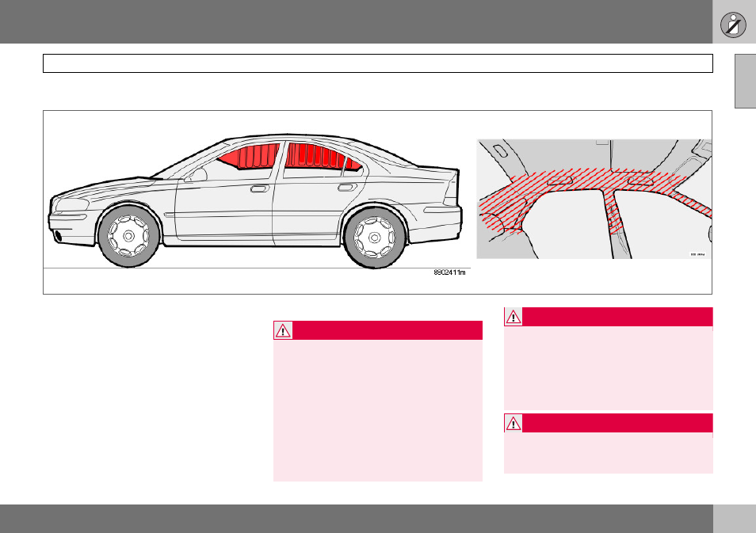Click the warning triangle in the upper right warning box
The height and width of the screenshot is (533, 756).
[514, 317]
